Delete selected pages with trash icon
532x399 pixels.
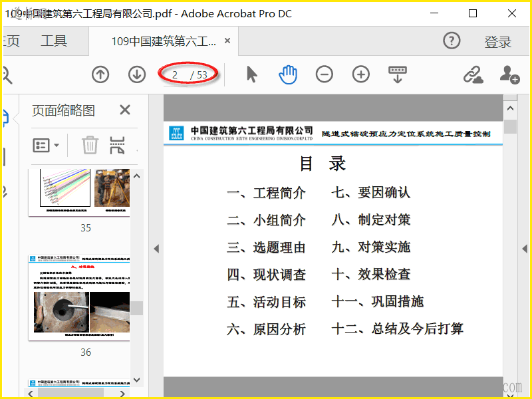90,145
